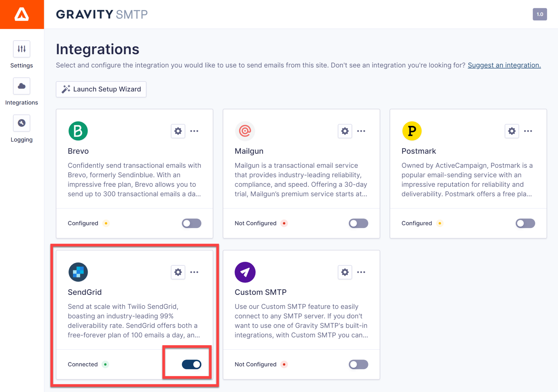Screen dimensions: 558x392
Task: Follow the Suggest an integration link
Action: [x=504, y=65]
